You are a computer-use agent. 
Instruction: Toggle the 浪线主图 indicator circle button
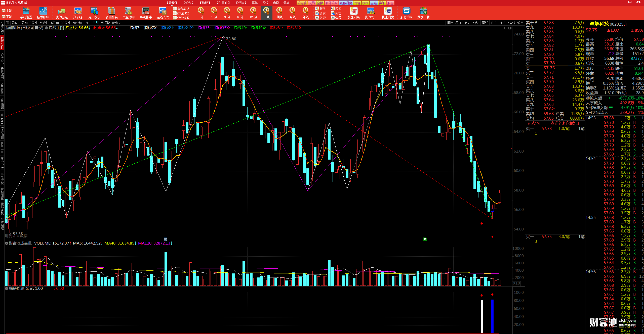point(46,28)
